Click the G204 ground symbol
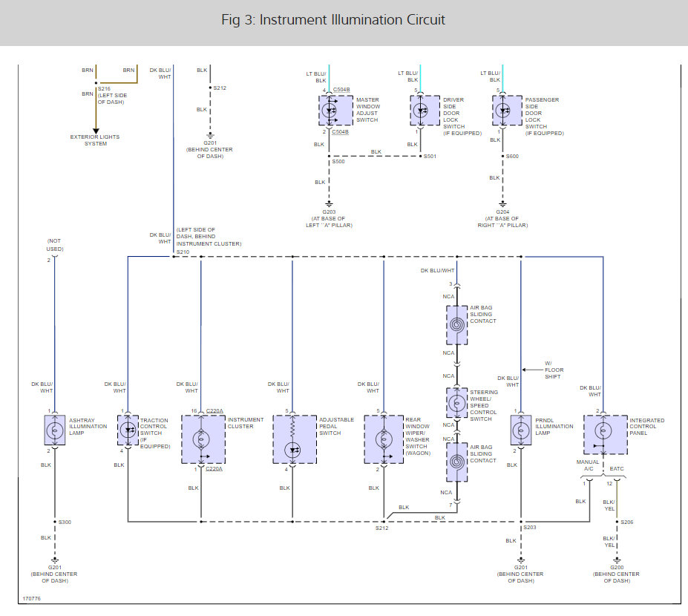688x616 pixels. (503, 204)
